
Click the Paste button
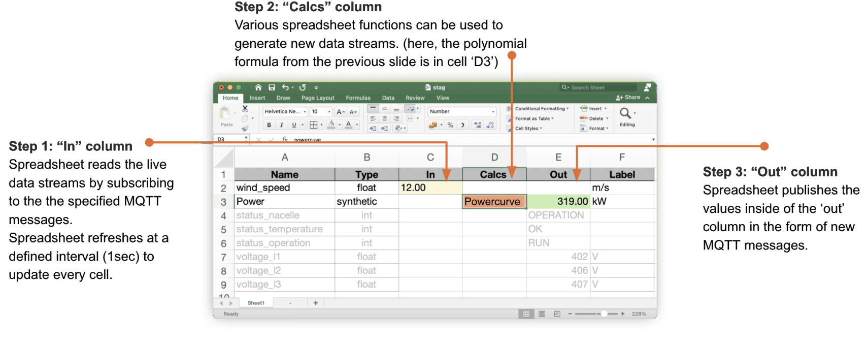pyautogui.click(x=226, y=117)
